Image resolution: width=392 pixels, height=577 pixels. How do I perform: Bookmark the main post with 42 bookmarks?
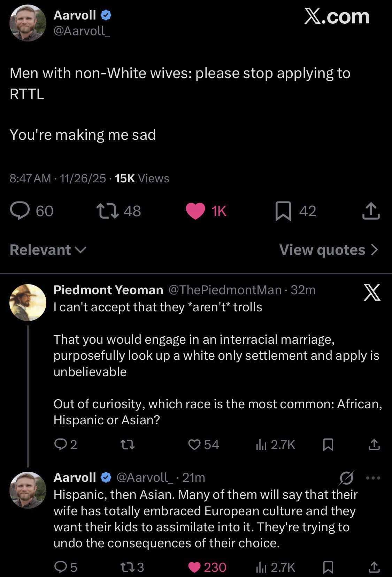283,211
